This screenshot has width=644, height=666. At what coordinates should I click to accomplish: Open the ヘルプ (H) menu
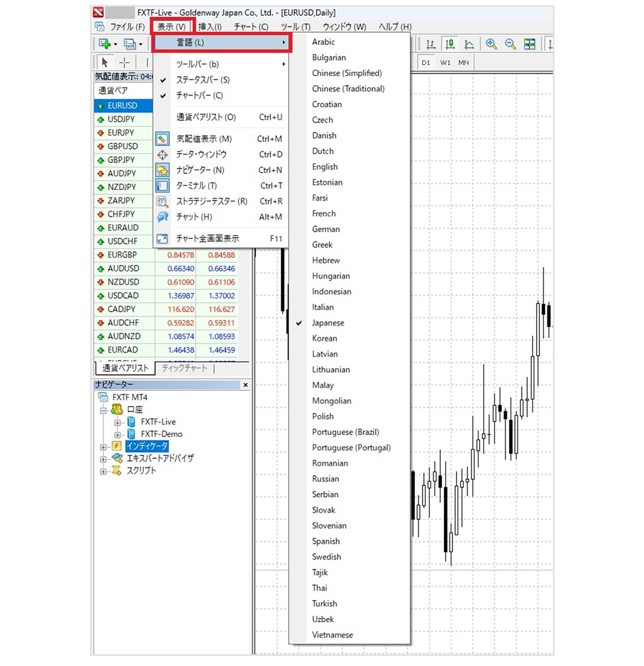[x=395, y=26]
